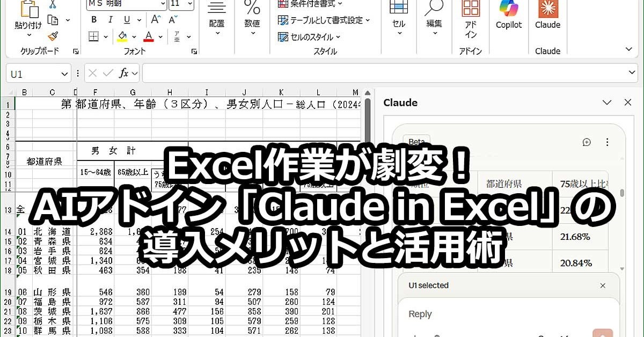Open the 配置 alignment menu
The width and height of the screenshot is (644, 337).
coord(217,19)
